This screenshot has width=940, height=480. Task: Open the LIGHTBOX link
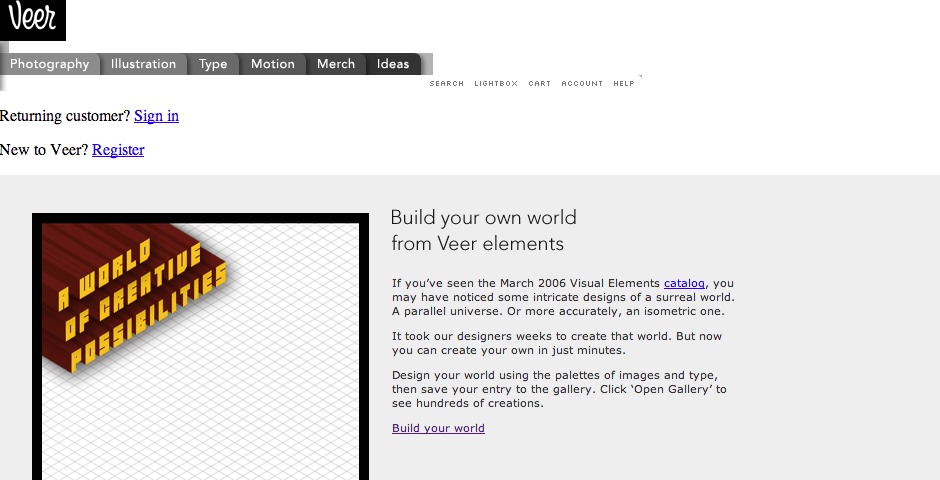tap(496, 83)
